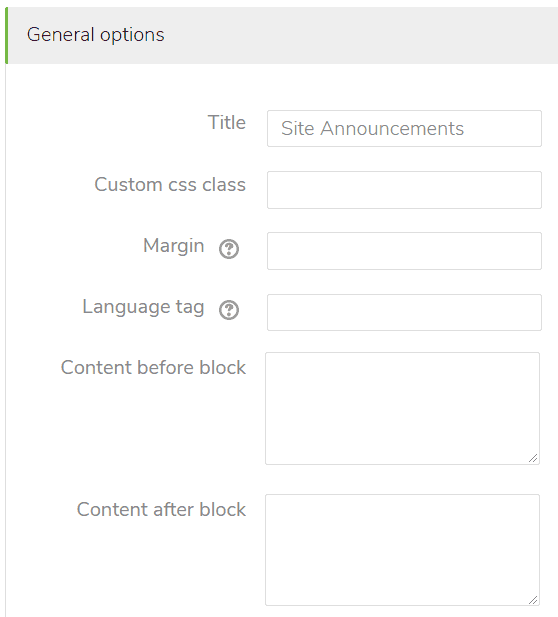The image size is (558, 617).
Task: Click inside Content before block textarea
Action: [402, 408]
